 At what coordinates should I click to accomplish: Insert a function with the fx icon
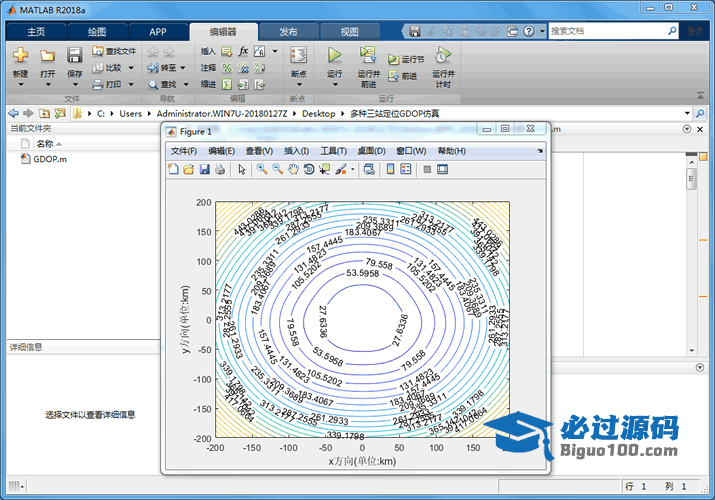click(x=244, y=51)
